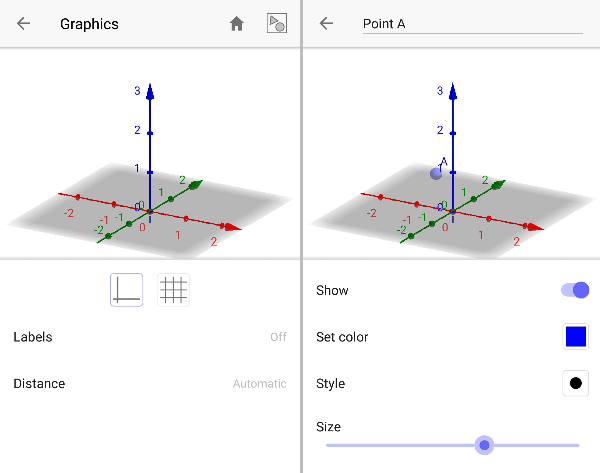600x473 pixels.
Task: Click the blue z-axis arrow in left view
Action: 149,93
